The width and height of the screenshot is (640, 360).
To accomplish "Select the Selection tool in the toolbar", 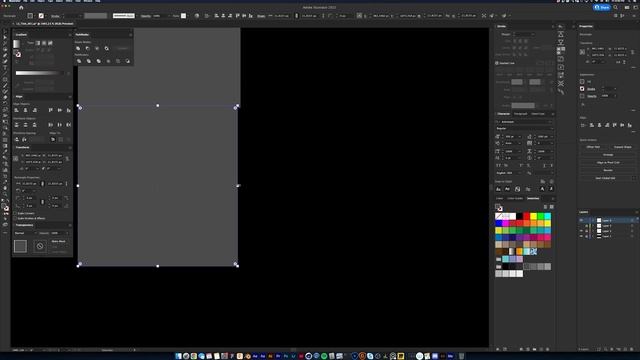I will click(5, 31).
